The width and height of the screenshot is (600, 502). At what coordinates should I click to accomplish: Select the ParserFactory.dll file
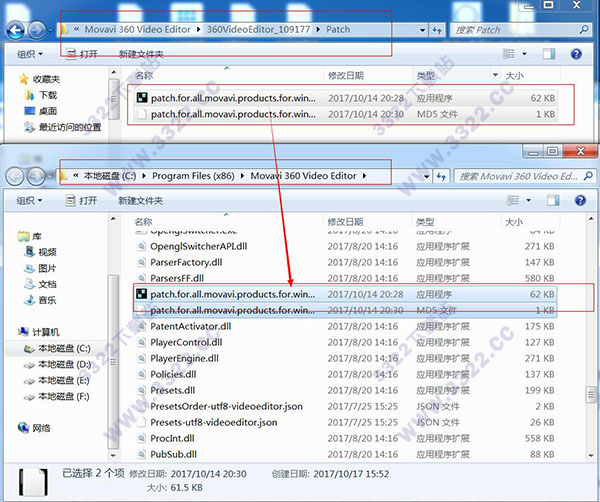(x=345, y=262)
